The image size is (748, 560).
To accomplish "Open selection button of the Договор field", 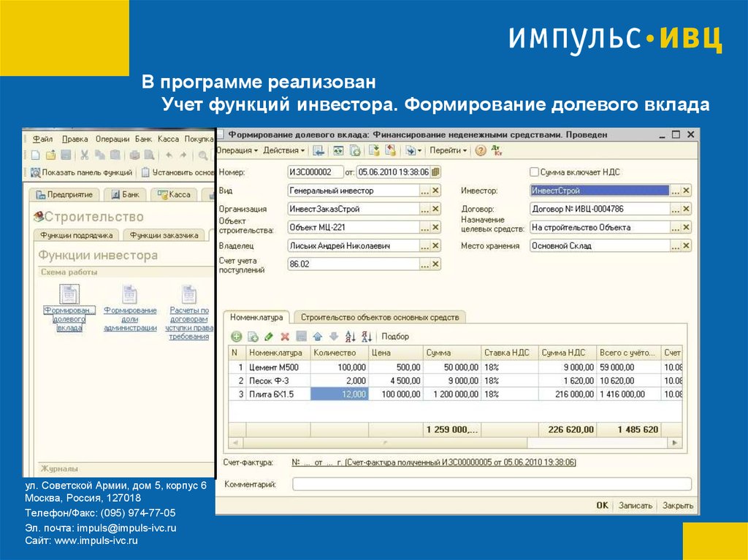I will [x=675, y=209].
